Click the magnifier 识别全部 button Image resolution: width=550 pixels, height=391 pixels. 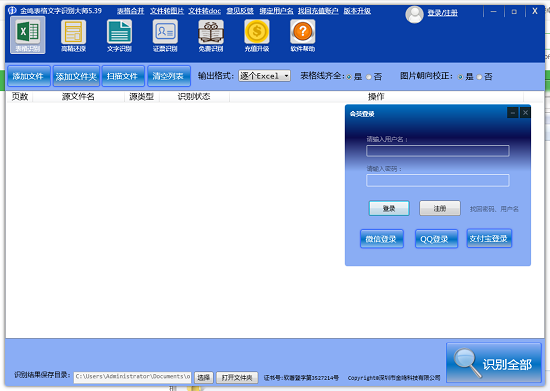tap(494, 363)
